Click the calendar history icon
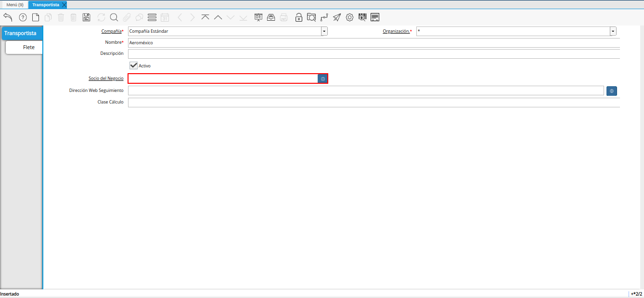644x298 pixels. [165, 17]
